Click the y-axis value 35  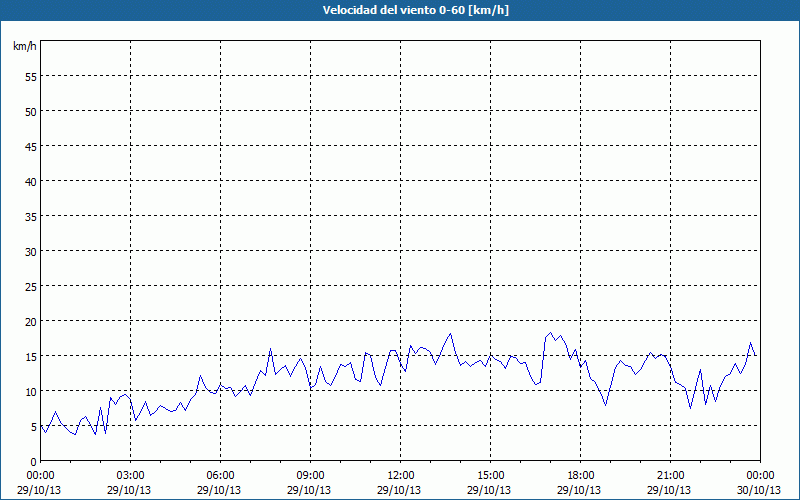pyautogui.click(x=31, y=216)
